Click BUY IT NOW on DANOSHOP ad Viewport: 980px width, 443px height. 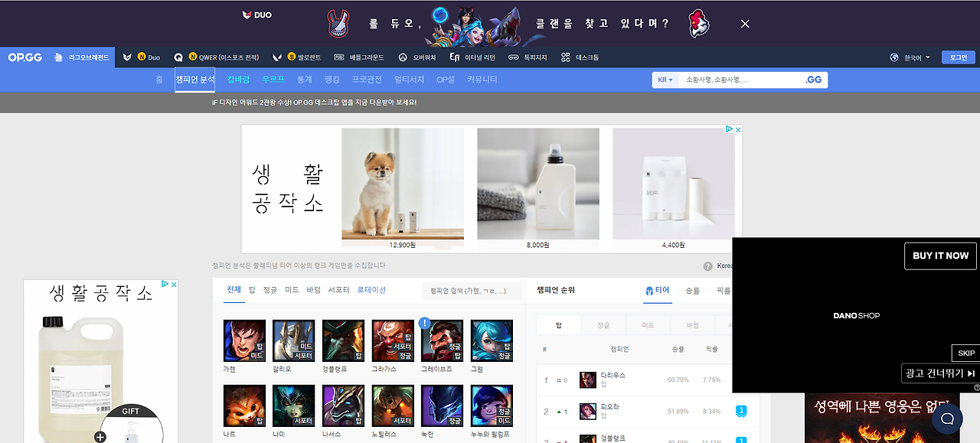pyautogui.click(x=940, y=256)
